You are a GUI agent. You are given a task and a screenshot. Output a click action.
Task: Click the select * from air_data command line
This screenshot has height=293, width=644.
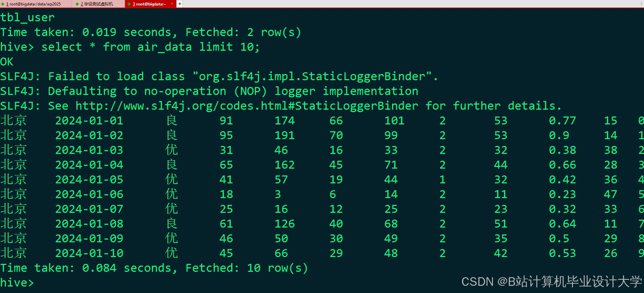pos(130,47)
